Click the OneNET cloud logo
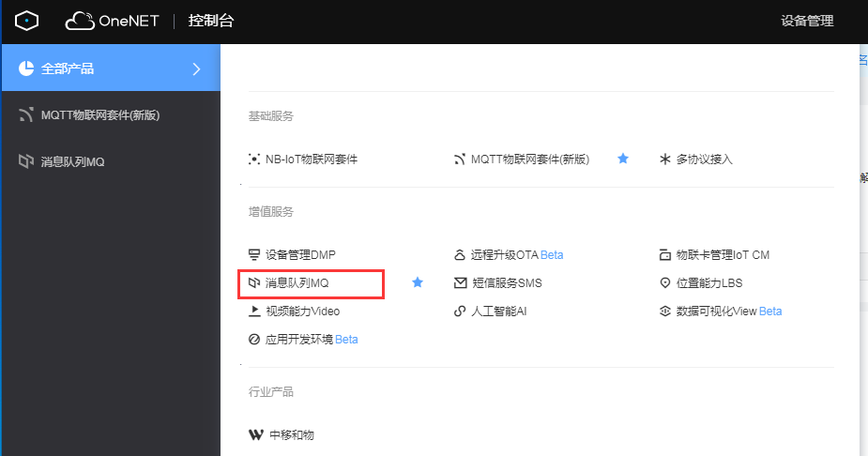Image resolution: width=868 pixels, height=456 pixels. pos(112,21)
